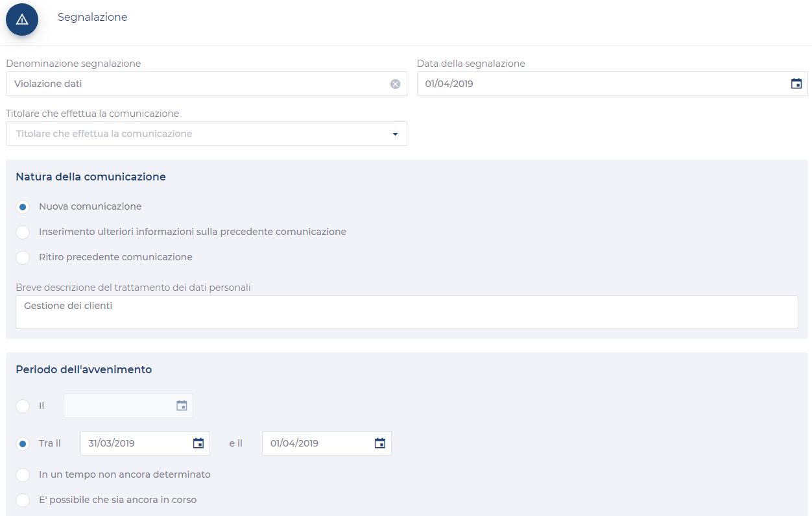
Task: Click the warning triangle Segnalazione icon
Action: click(x=22, y=19)
